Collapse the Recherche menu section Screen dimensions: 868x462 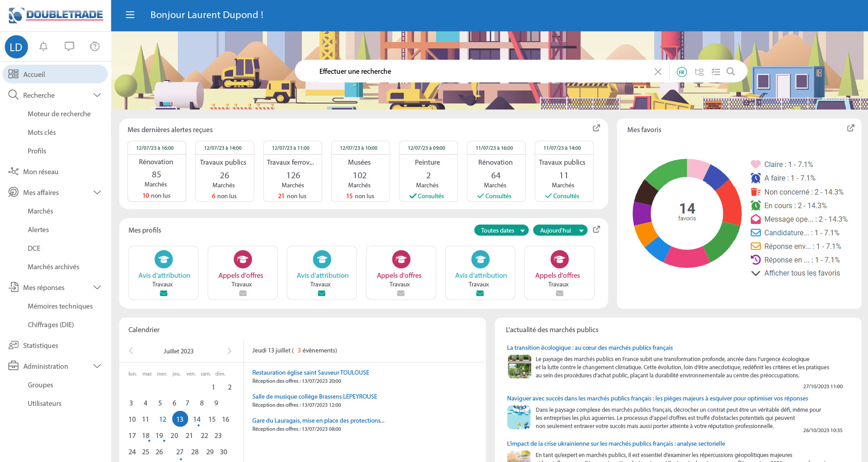97,95
